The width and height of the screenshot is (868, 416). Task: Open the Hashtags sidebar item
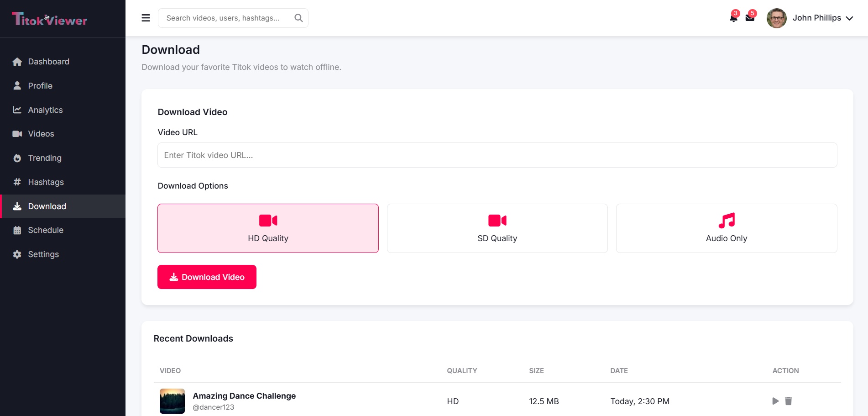46,182
